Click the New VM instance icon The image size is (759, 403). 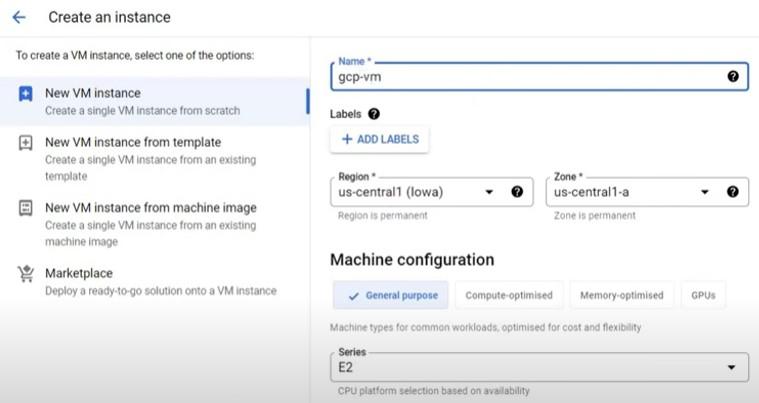click(x=26, y=94)
